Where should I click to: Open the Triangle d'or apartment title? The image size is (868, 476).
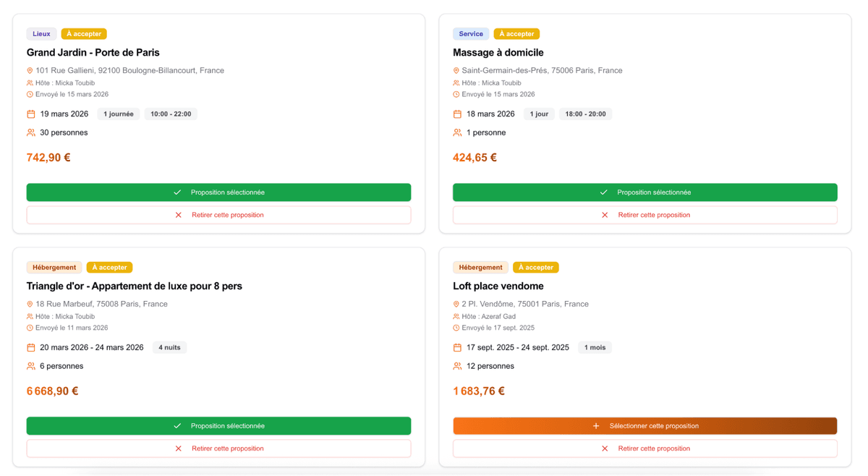(135, 286)
